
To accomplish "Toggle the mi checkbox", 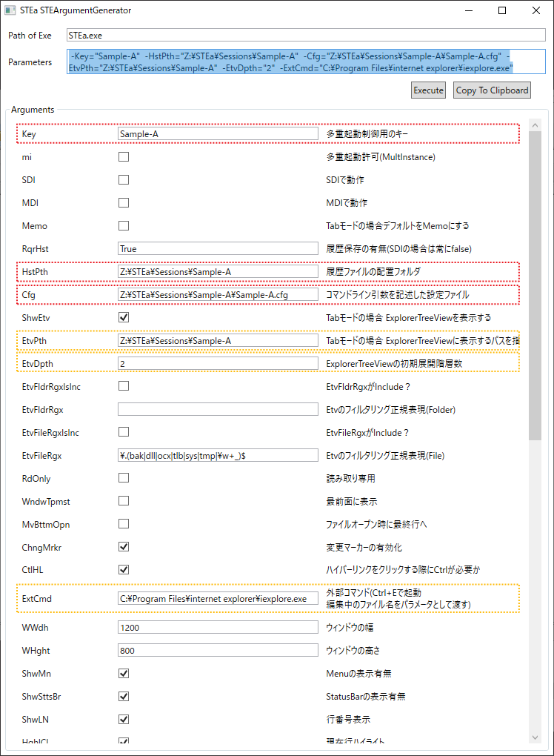I will (124, 156).
